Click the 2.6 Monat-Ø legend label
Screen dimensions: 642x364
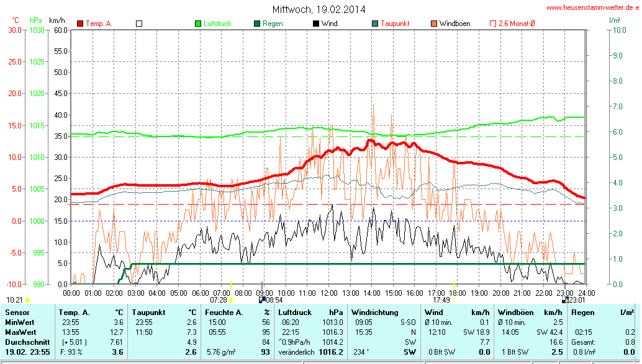(x=517, y=24)
